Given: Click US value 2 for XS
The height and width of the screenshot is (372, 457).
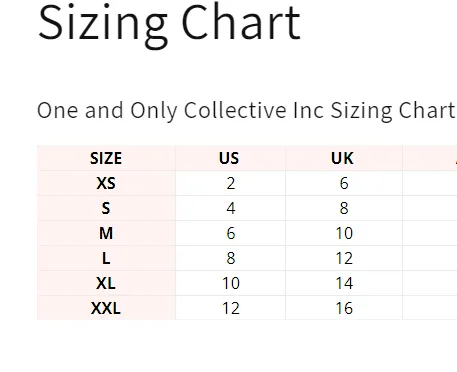Looking at the screenshot, I should (x=231, y=183).
